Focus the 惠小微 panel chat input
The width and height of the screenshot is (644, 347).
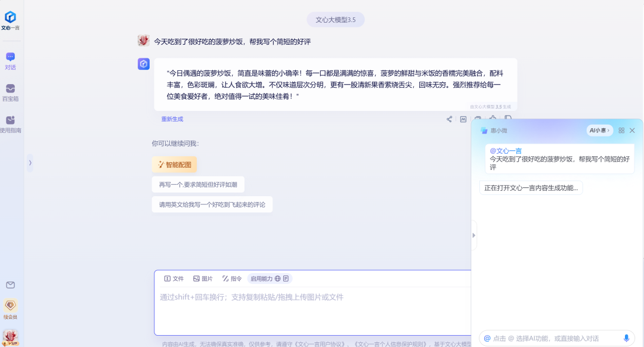click(556, 339)
